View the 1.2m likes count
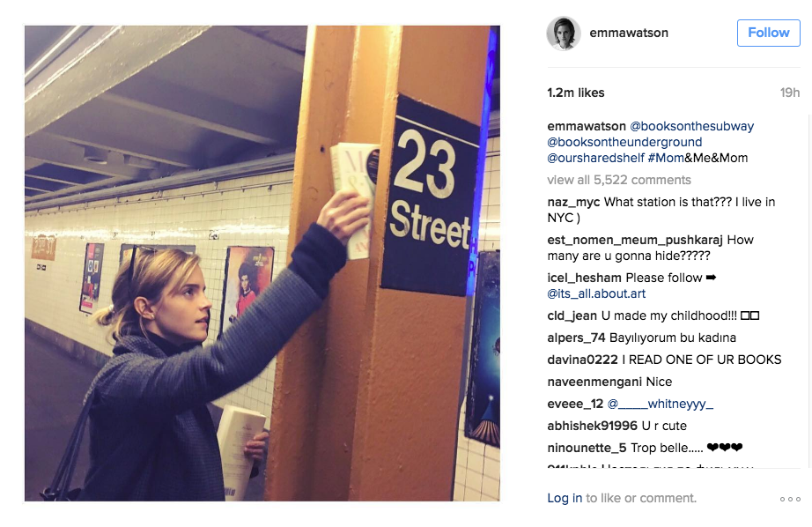 576,93
